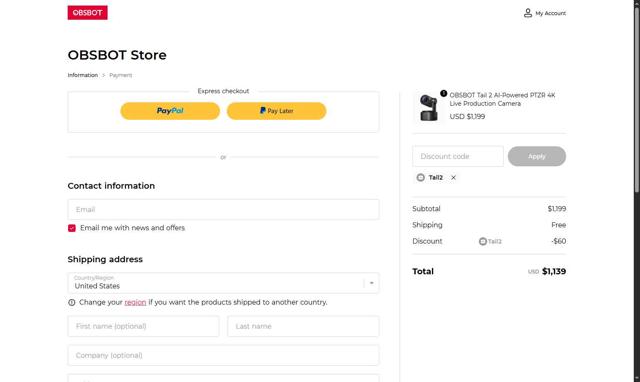640x382 pixels.
Task: Apply the discount code
Action: 537,156
